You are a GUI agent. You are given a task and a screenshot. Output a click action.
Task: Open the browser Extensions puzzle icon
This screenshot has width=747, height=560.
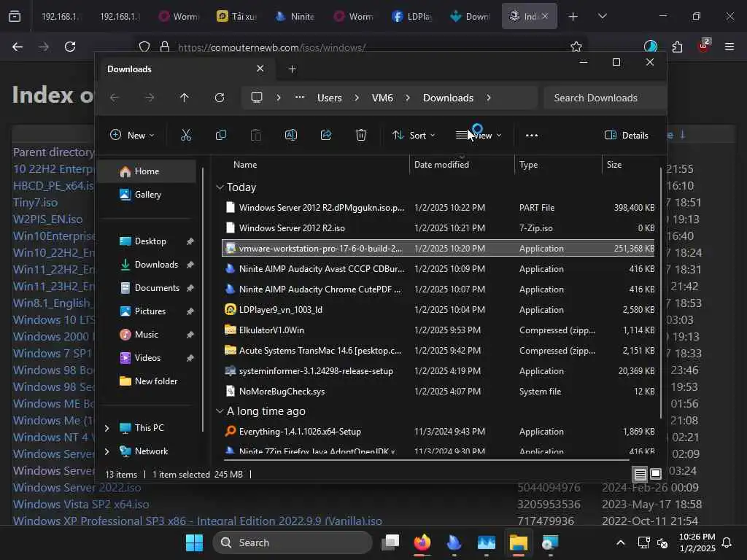click(677, 47)
